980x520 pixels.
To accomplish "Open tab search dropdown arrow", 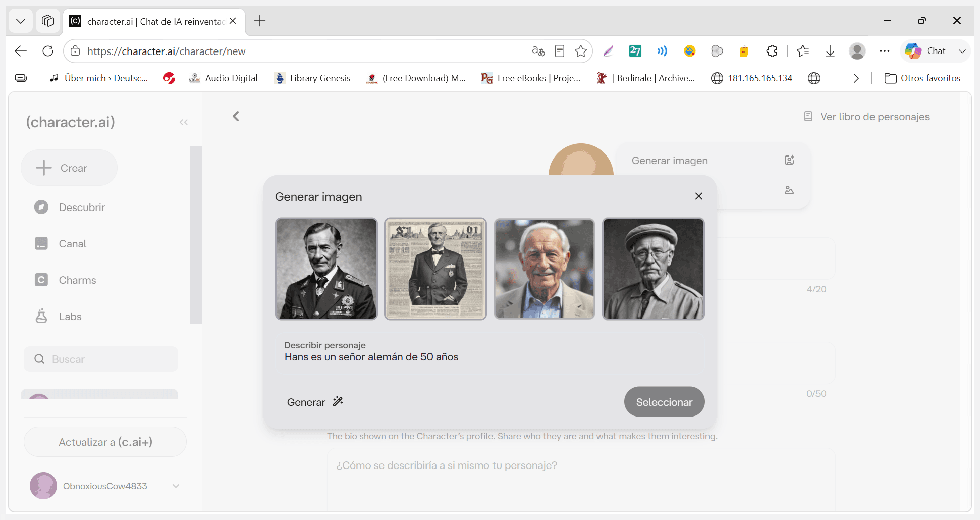I will (21, 21).
